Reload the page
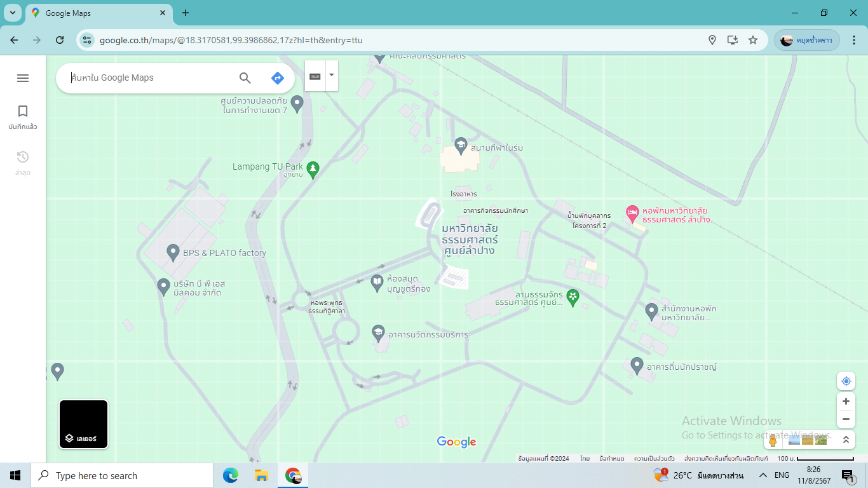The width and height of the screenshot is (868, 488). point(60,40)
